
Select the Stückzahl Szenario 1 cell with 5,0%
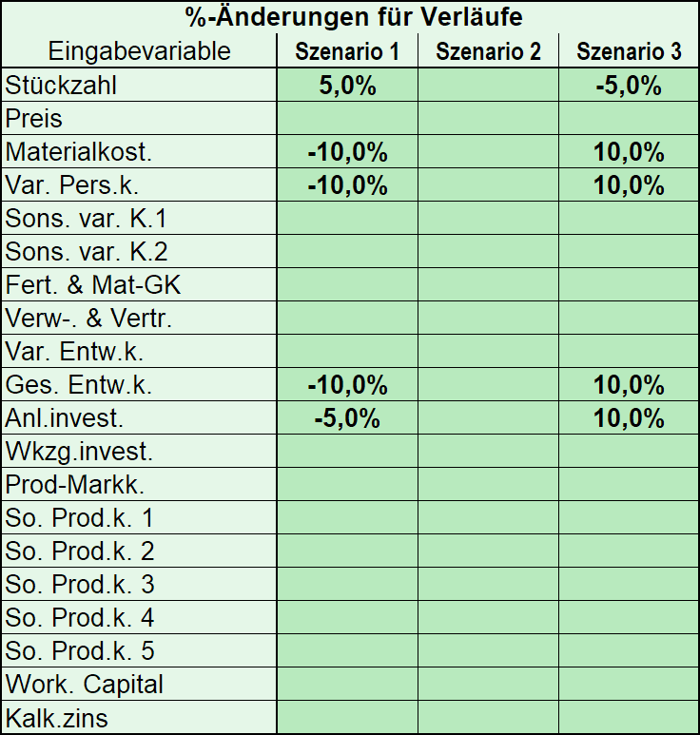click(x=347, y=85)
